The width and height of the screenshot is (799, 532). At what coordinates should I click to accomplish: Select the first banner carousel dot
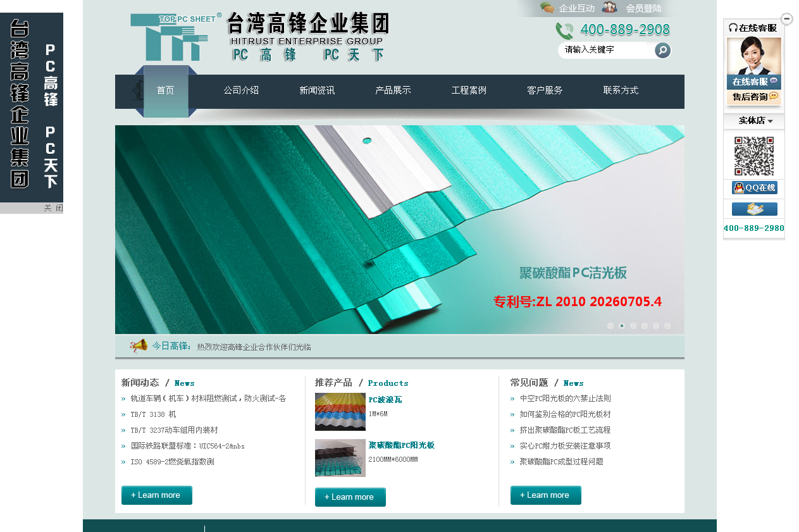point(610,326)
